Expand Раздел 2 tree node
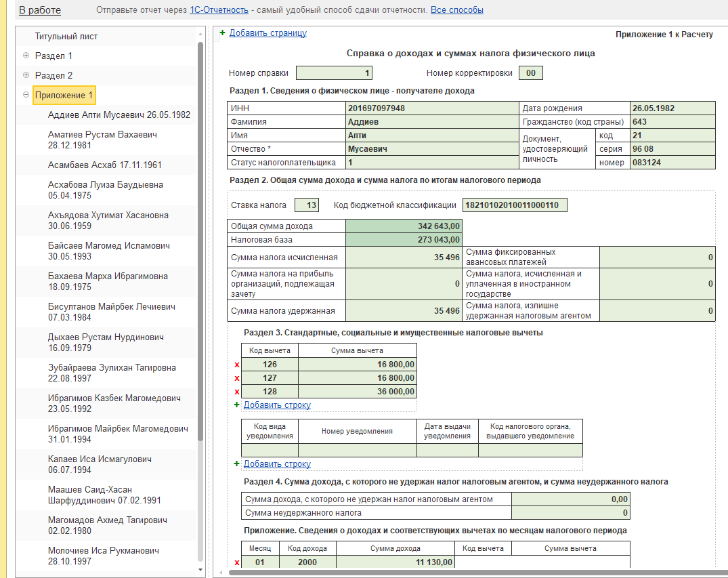This screenshot has width=728, height=578. coord(26,75)
